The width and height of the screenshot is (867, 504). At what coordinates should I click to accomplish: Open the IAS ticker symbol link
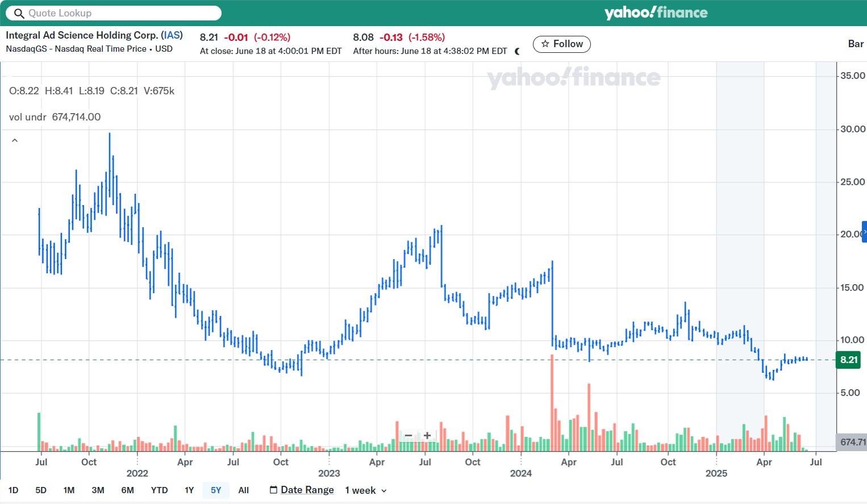pos(172,35)
